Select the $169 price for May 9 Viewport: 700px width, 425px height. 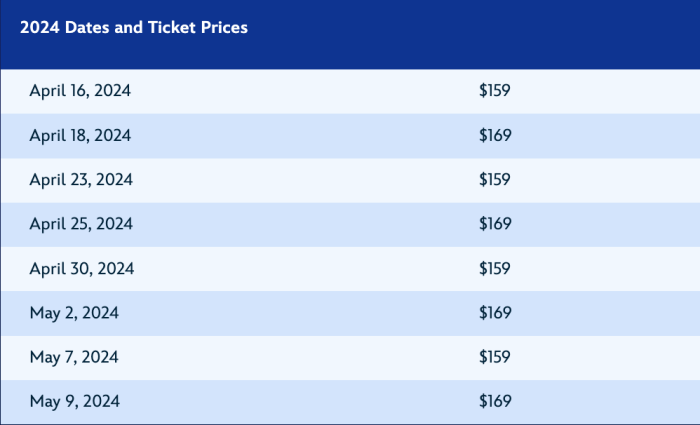[x=495, y=402]
